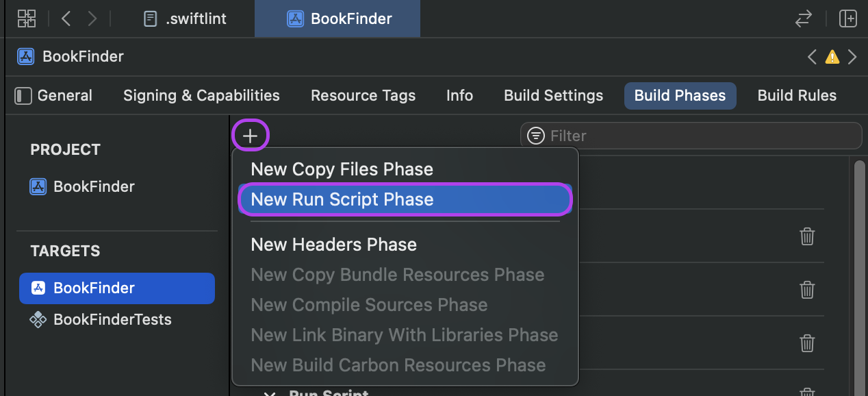868x396 pixels.
Task: Go back with the navigation chevron
Action: pyautogui.click(x=66, y=18)
